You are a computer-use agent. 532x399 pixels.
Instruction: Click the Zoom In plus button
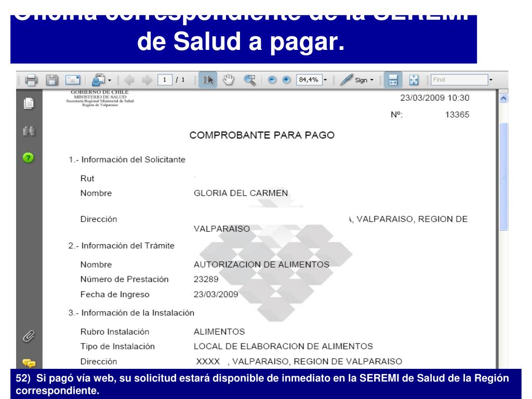click(286, 79)
